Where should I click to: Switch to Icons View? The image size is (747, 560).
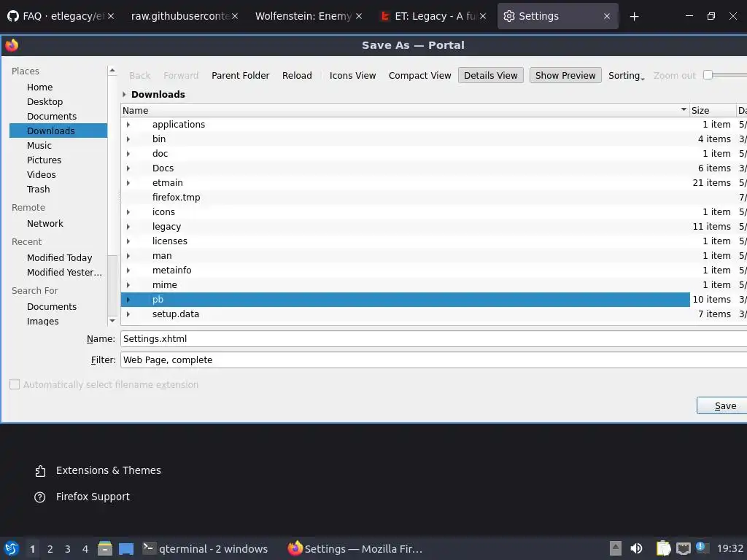click(x=352, y=75)
